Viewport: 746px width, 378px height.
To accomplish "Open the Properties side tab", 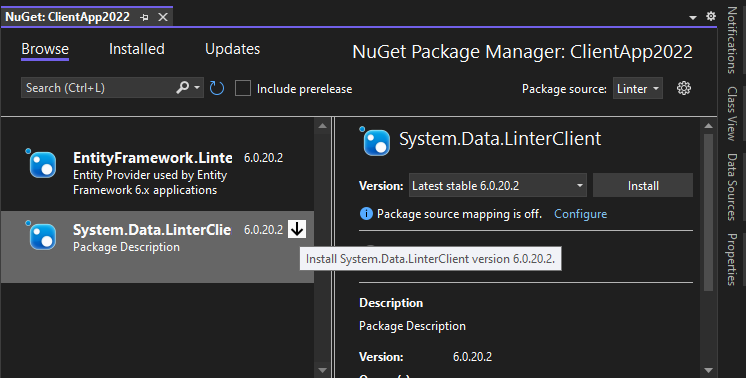I will point(732,259).
